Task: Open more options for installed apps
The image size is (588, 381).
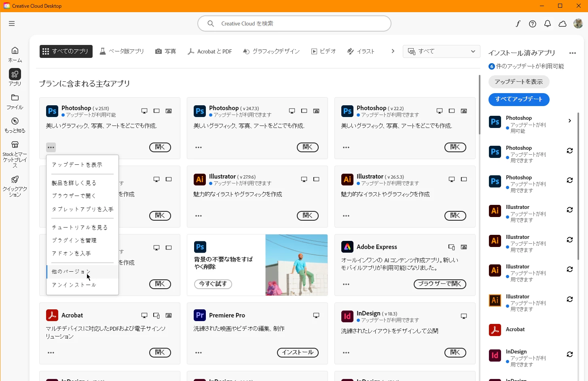Action: point(572,53)
